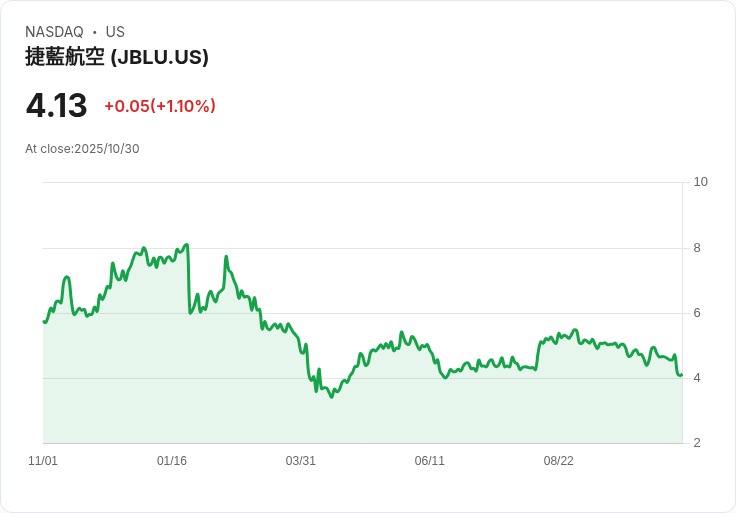
Task: Click the 2 price axis label
Action: point(697,443)
